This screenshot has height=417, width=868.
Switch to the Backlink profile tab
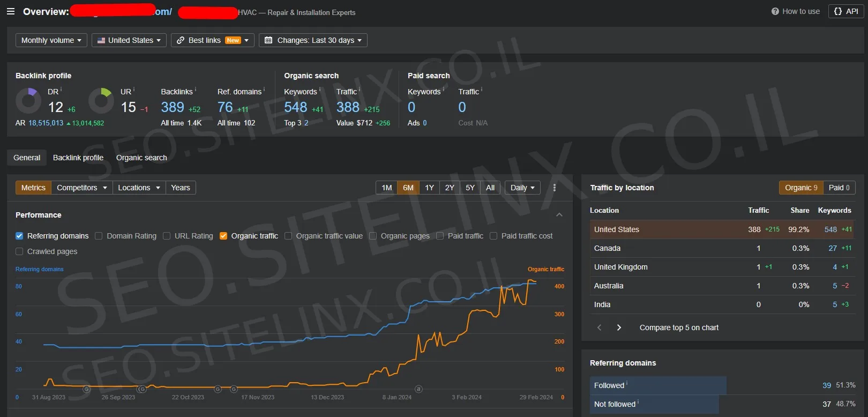coord(78,158)
